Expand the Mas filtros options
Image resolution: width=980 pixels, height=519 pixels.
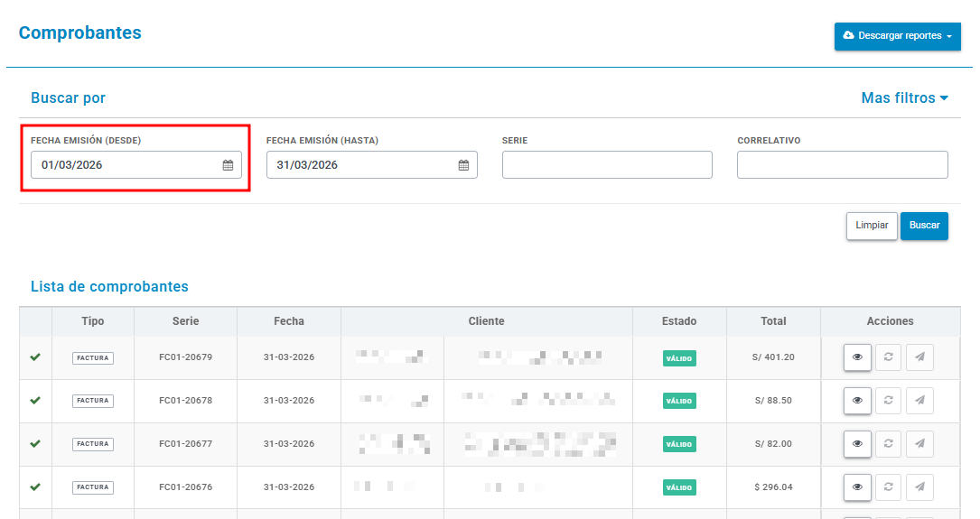(904, 98)
